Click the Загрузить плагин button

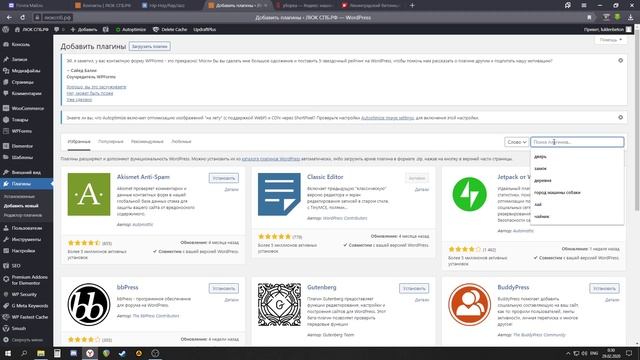[150, 47]
